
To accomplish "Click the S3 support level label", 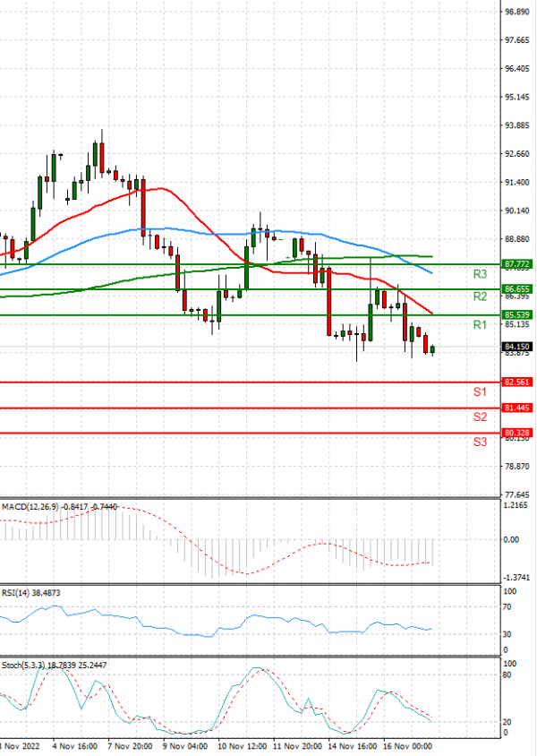I will coord(480,442).
